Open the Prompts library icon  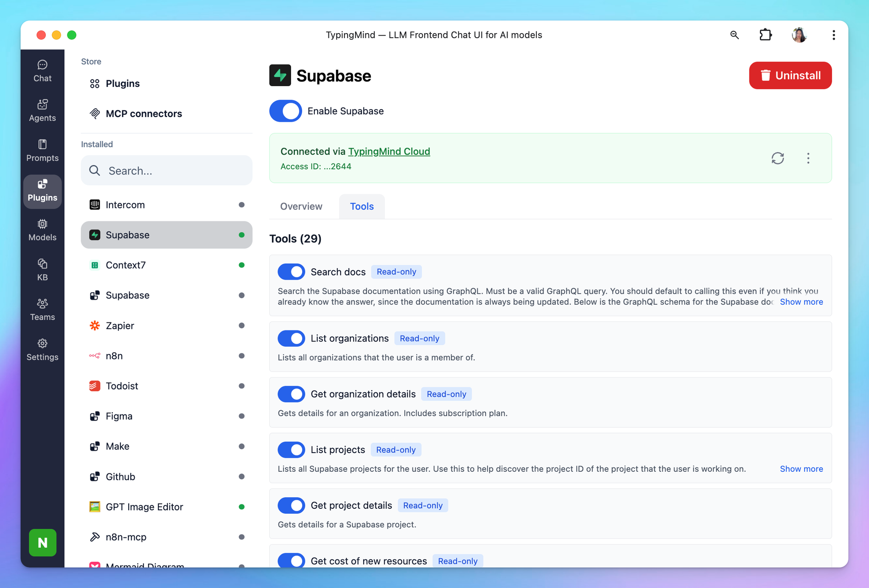tap(42, 150)
